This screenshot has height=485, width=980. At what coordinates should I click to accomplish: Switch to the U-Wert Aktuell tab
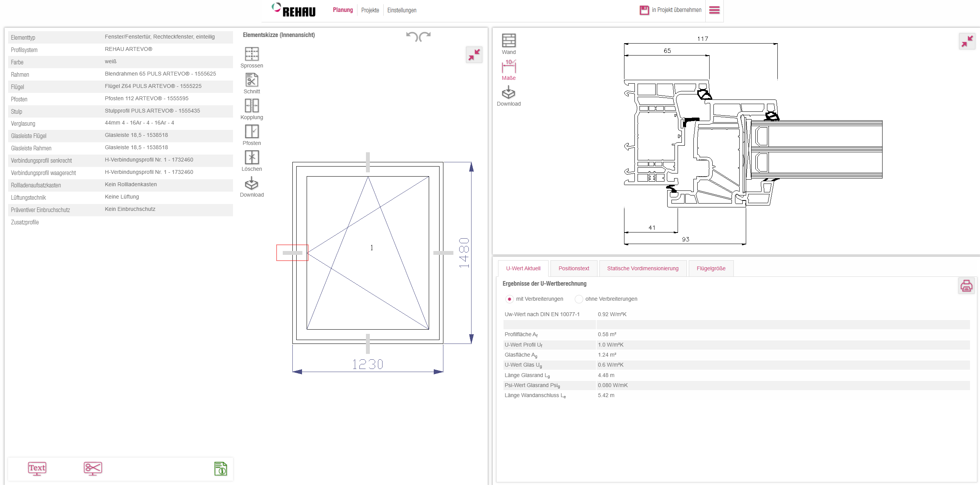[x=523, y=268]
